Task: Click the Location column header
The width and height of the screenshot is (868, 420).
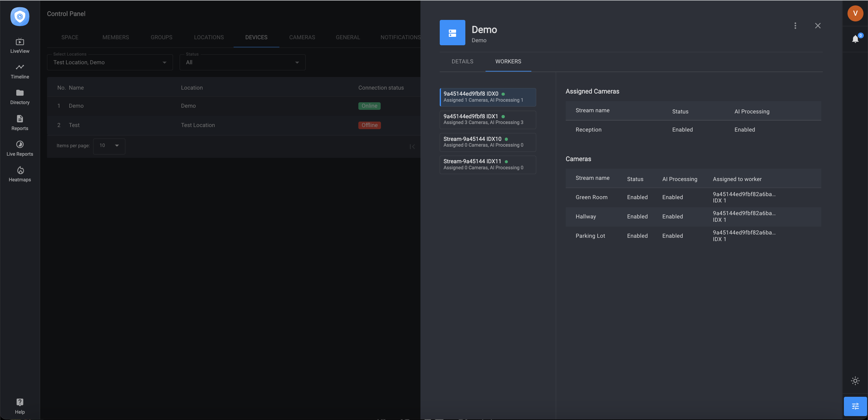Action: point(192,88)
